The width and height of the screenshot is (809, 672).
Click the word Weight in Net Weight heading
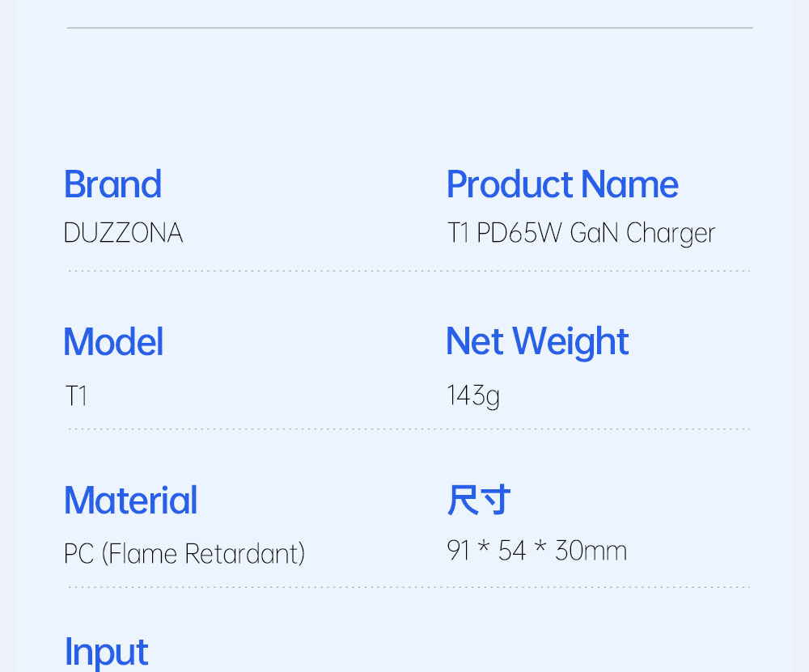[570, 342]
